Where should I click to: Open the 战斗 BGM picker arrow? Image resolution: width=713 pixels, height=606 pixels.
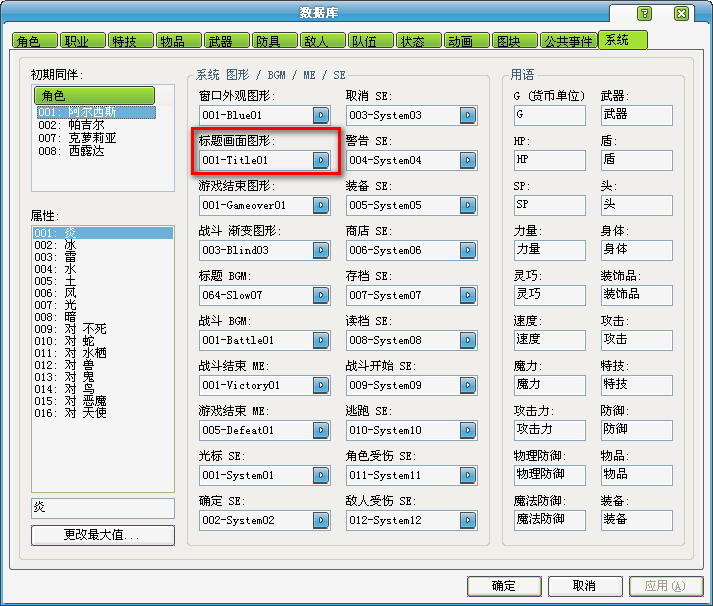click(x=321, y=340)
